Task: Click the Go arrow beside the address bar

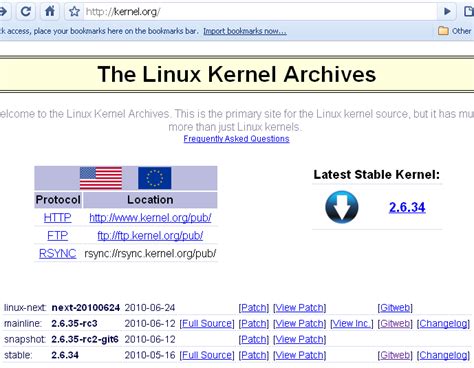Action: point(448,12)
